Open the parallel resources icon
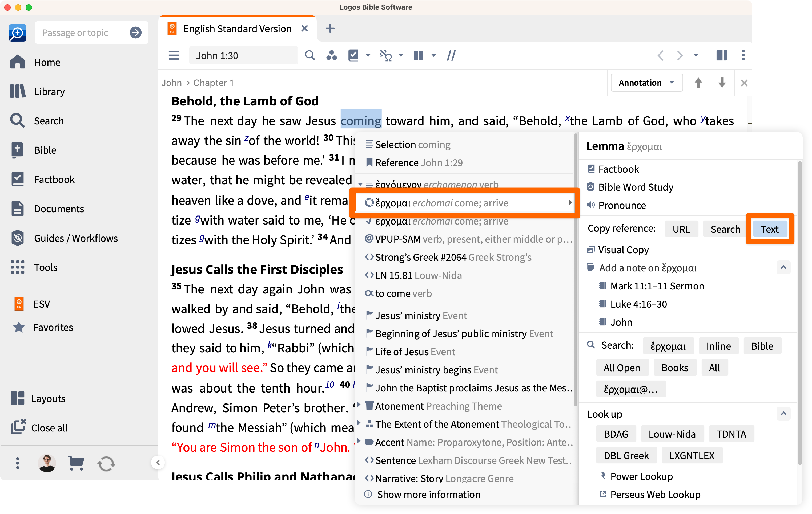Image resolution: width=812 pixels, height=514 pixels. click(x=331, y=55)
